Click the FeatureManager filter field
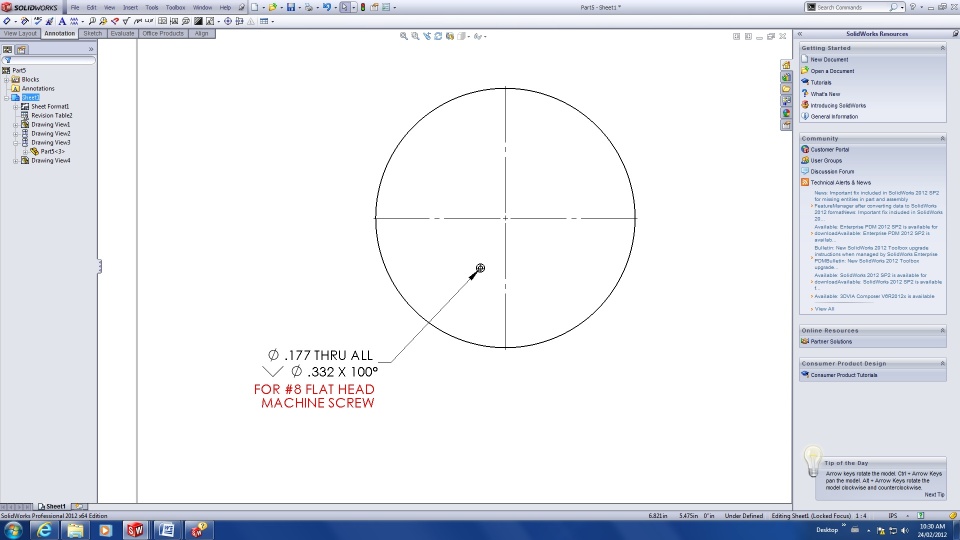Screen dimensions: 960x540 (x=49, y=60)
